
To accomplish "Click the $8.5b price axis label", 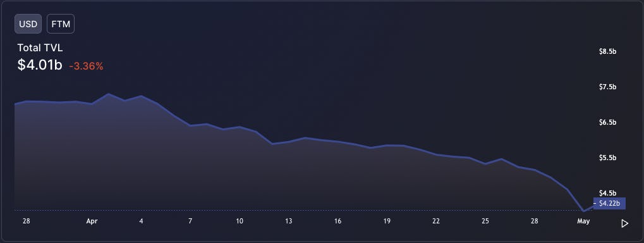I will [608, 51].
